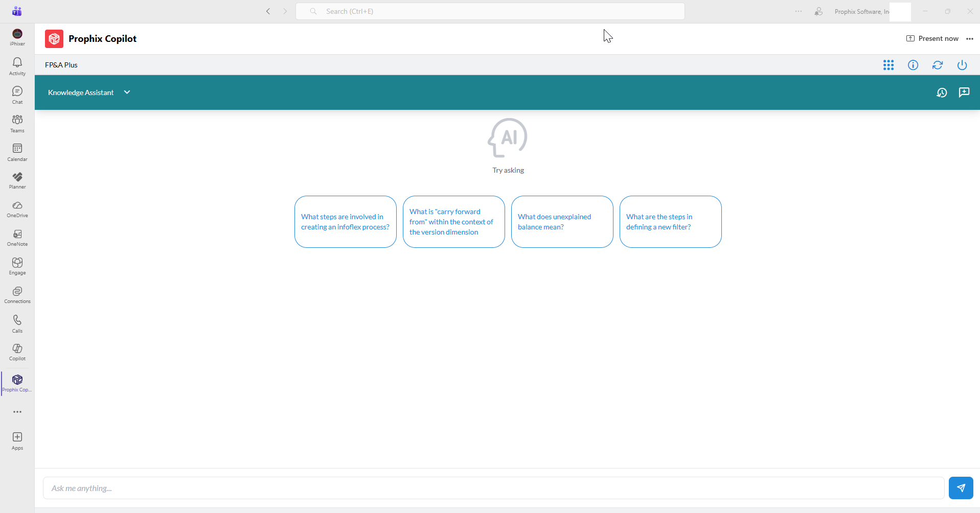Open OneNote from the Teams sidebar
The image size is (980, 513).
coord(17,238)
